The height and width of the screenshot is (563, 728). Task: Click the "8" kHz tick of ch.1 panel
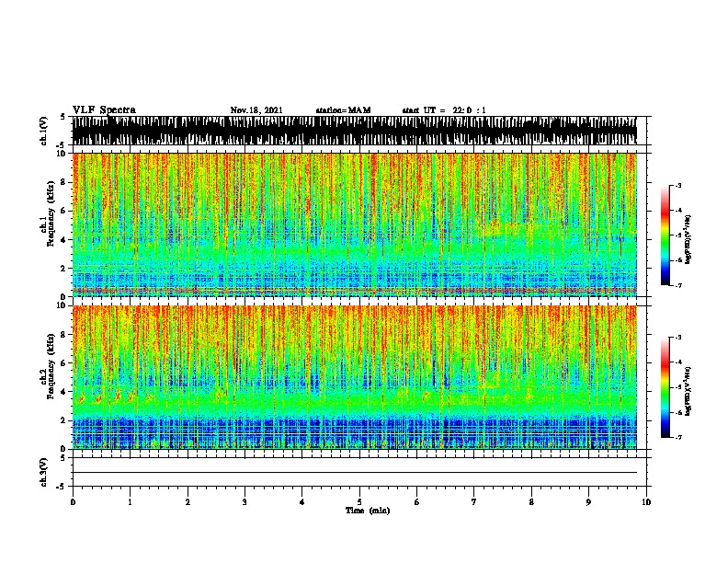pos(64,182)
